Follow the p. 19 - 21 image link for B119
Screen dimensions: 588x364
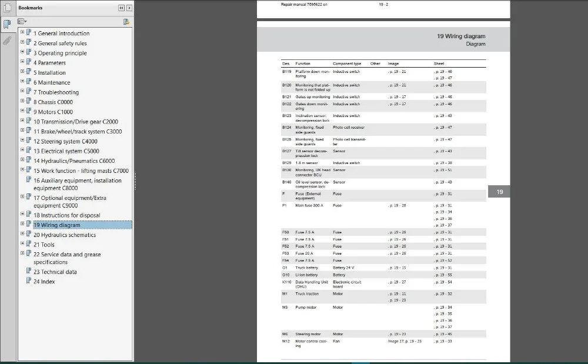click(397, 72)
